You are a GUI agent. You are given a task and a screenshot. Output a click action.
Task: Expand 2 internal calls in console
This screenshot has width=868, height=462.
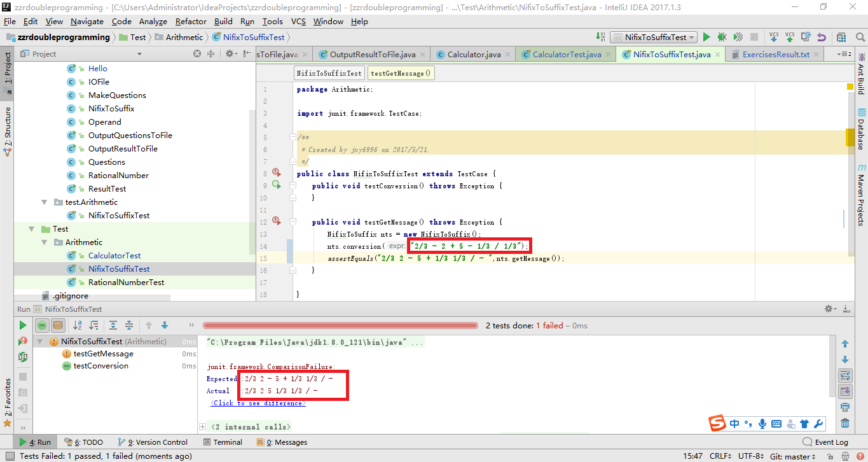click(203, 427)
